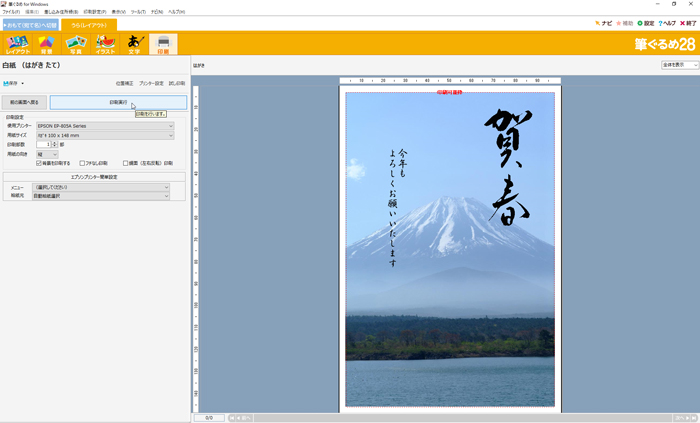This screenshot has width=700, height=423.
Task: Open the レイアウト (Layout) tool
Action: (x=17, y=43)
